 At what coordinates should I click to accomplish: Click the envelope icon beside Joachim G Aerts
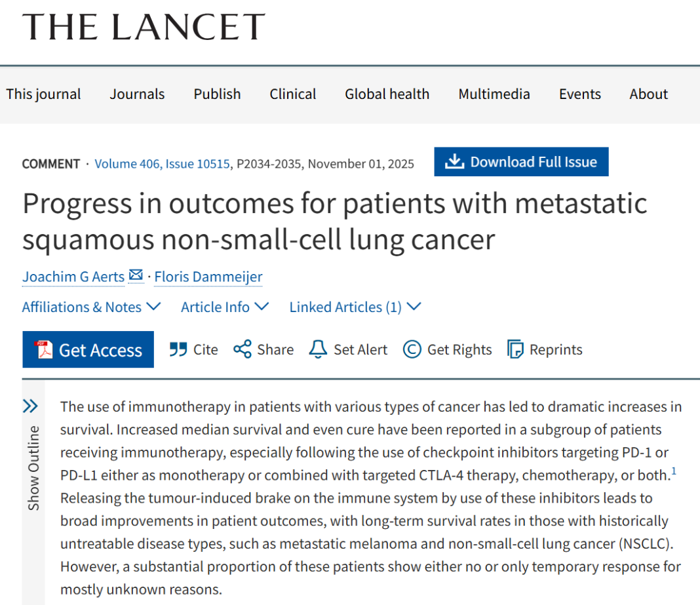point(136,276)
